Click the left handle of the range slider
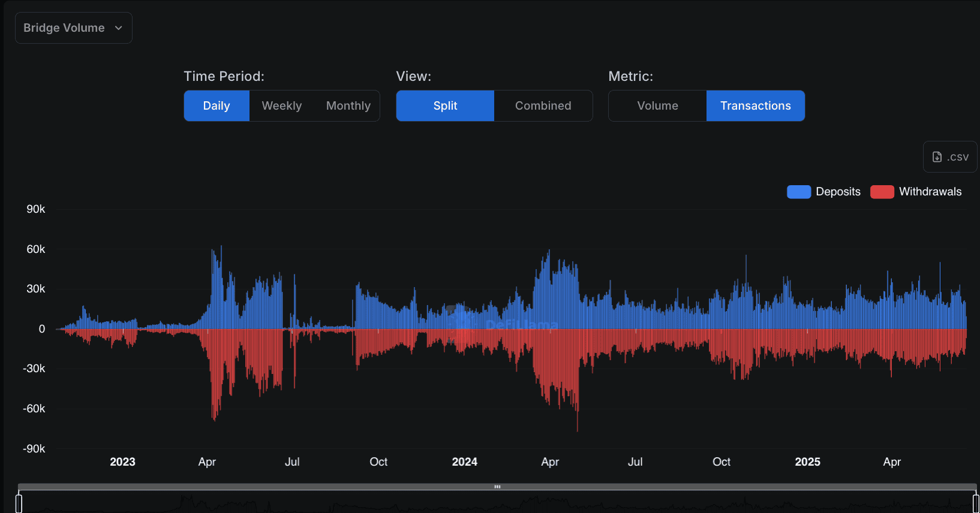980x513 pixels. [19, 502]
